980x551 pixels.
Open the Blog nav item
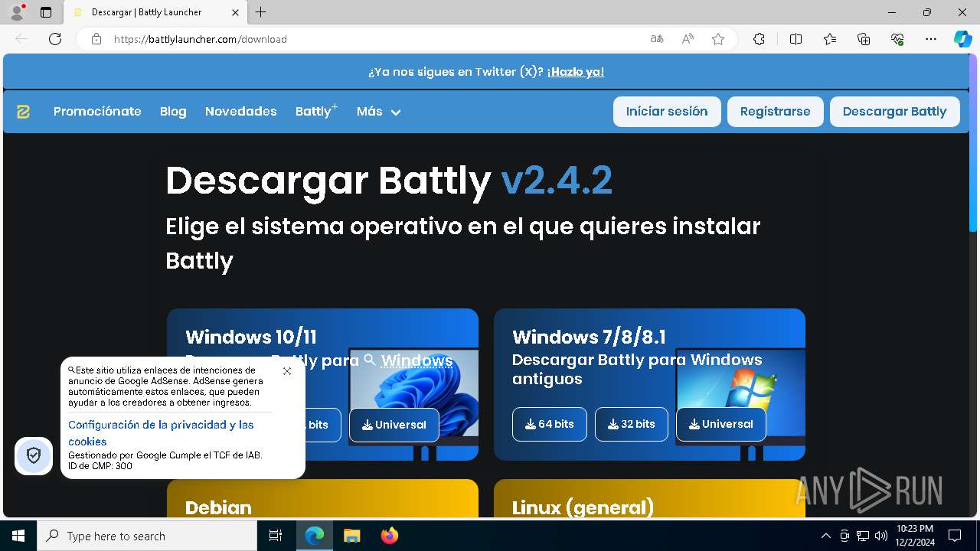click(173, 112)
